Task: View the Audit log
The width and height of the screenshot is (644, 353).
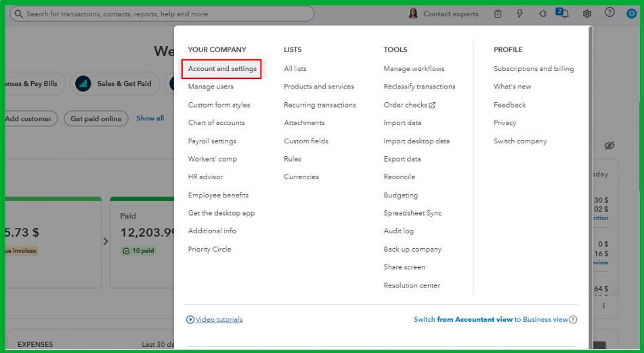Action: click(398, 231)
